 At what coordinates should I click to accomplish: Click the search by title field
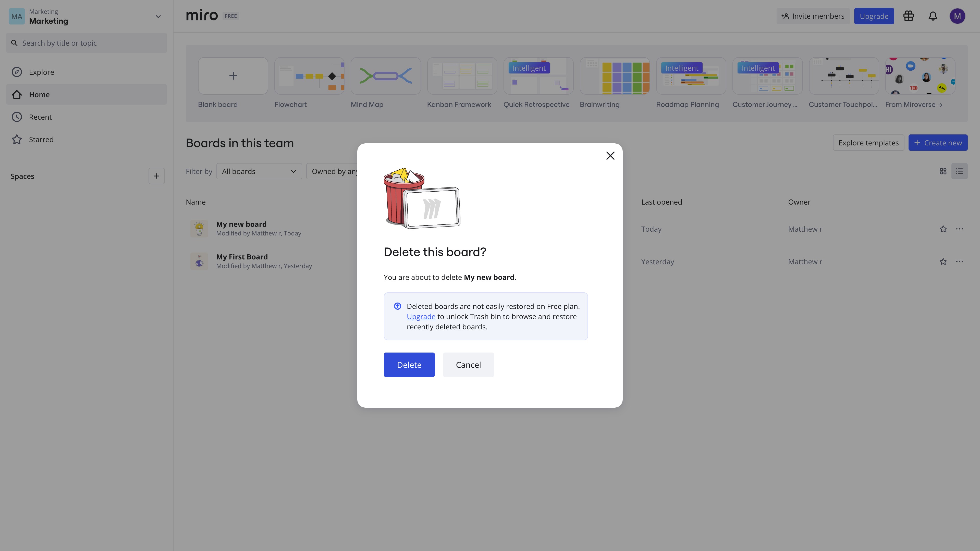coord(86,43)
